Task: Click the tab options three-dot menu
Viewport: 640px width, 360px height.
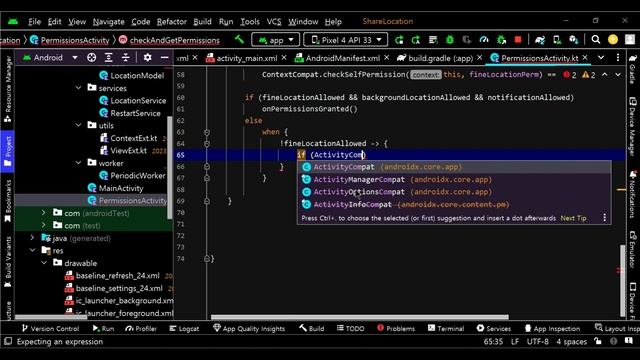Action: [618, 58]
